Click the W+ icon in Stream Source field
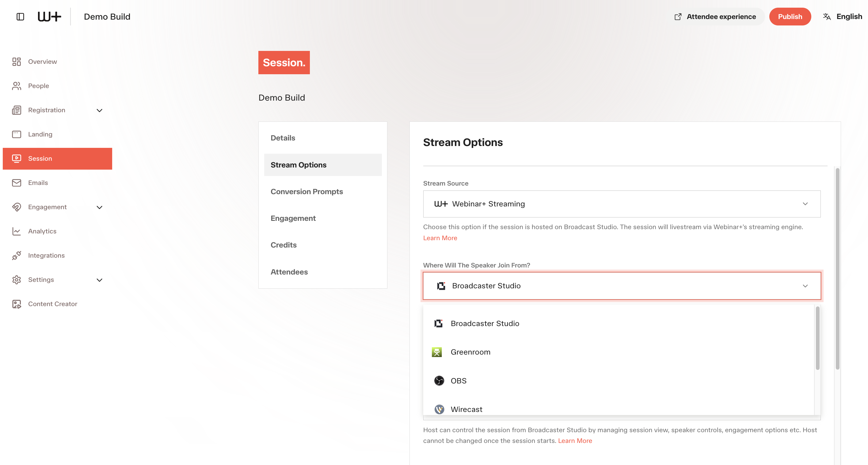This screenshot has height=465, width=868. pyautogui.click(x=441, y=204)
